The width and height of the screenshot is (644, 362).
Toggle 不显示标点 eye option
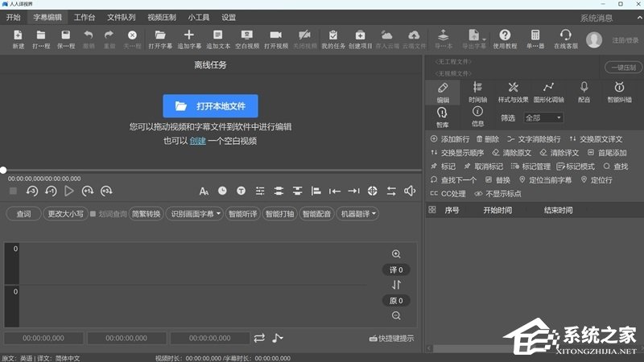coord(497,194)
